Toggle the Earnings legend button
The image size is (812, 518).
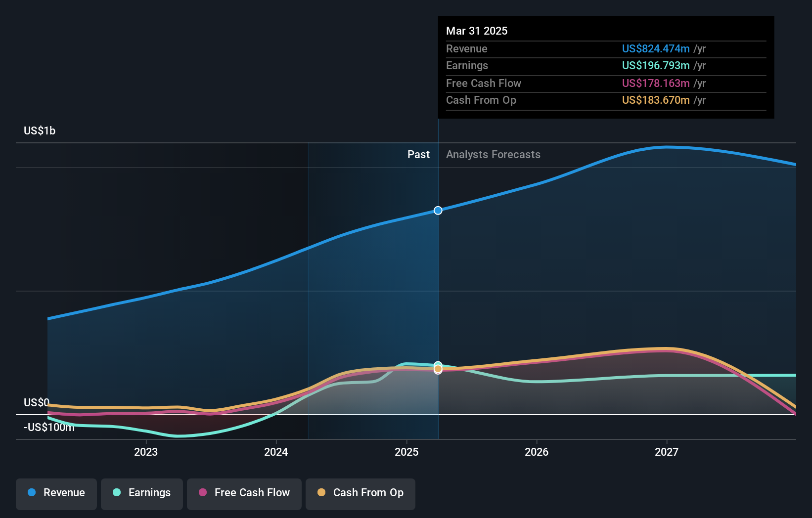coord(142,494)
